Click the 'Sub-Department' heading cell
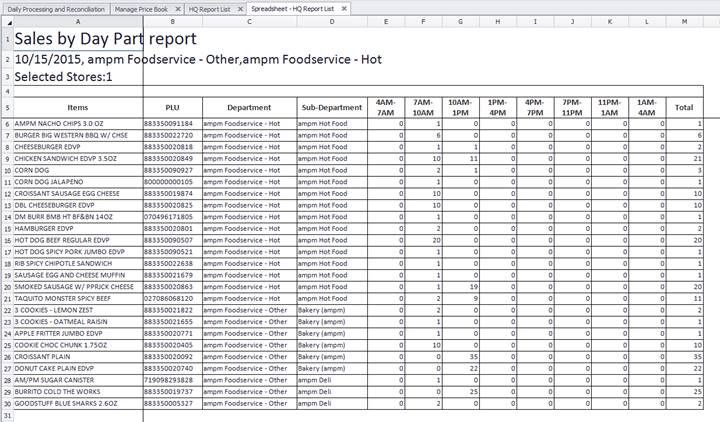 [x=332, y=107]
